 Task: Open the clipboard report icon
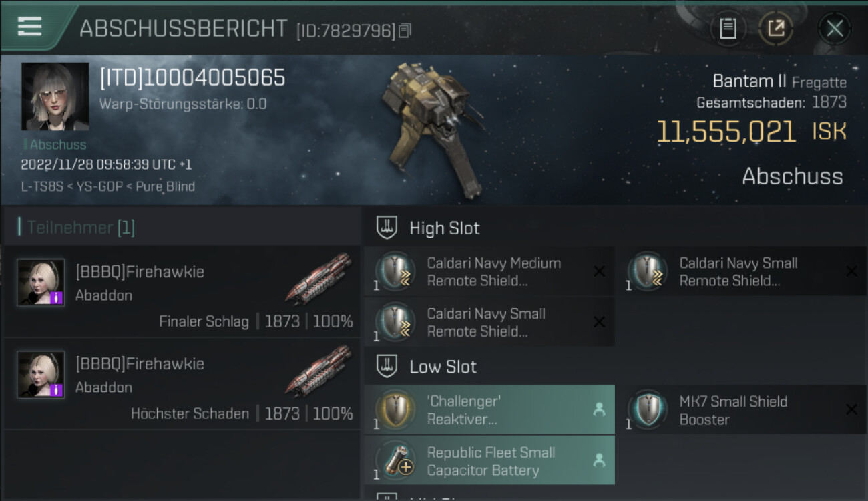(728, 29)
